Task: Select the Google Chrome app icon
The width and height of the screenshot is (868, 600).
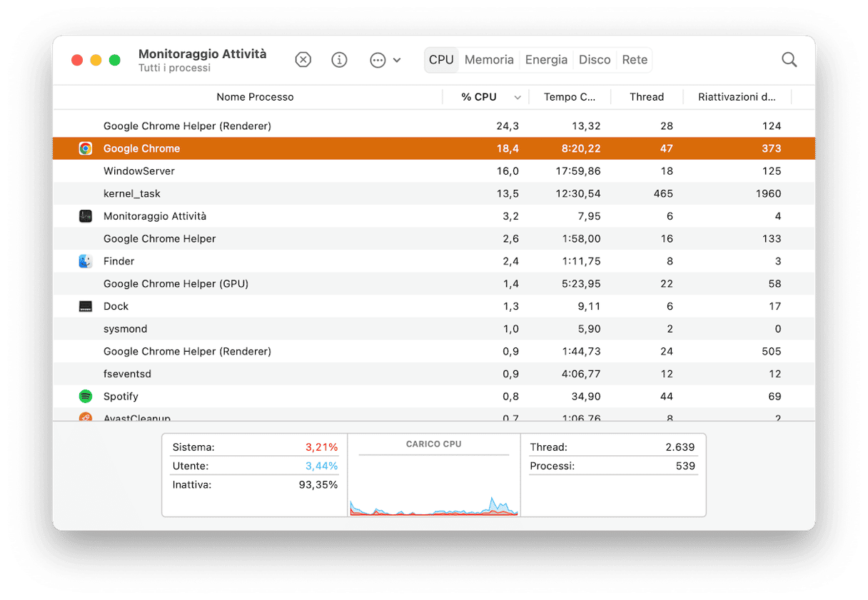Action: click(86, 148)
